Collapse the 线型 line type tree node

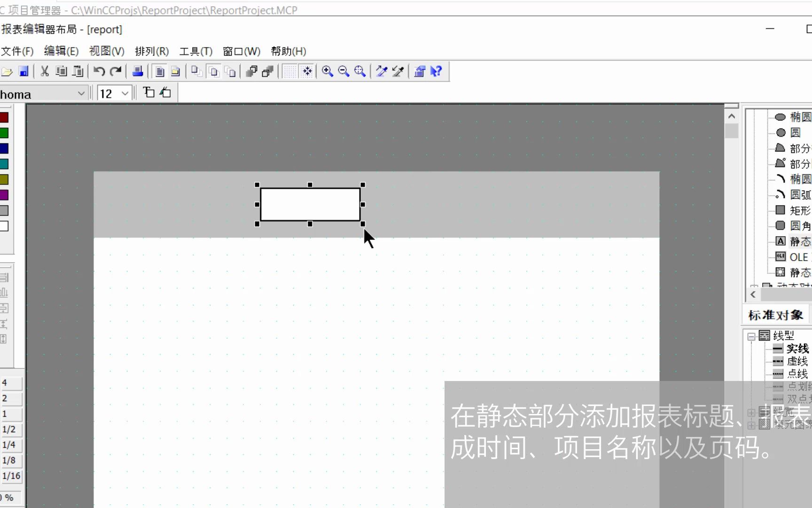pyautogui.click(x=751, y=336)
